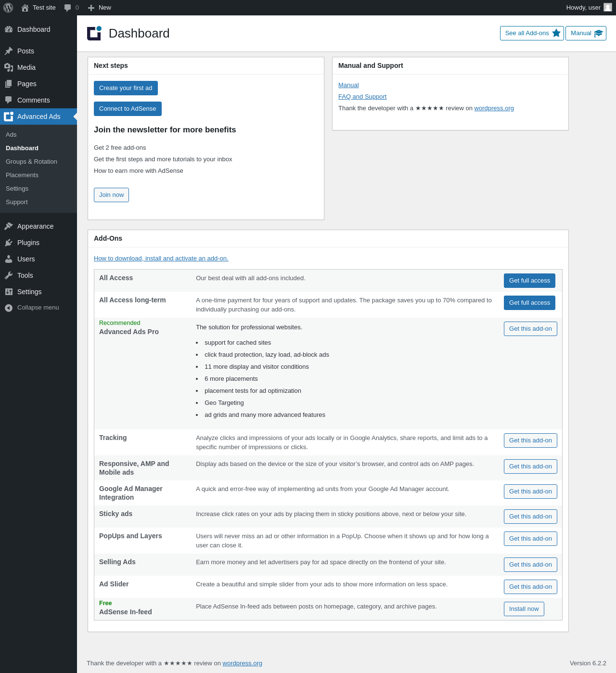Click Manual and Support panel heading
The width and height of the screenshot is (616, 673).
pos(371,65)
